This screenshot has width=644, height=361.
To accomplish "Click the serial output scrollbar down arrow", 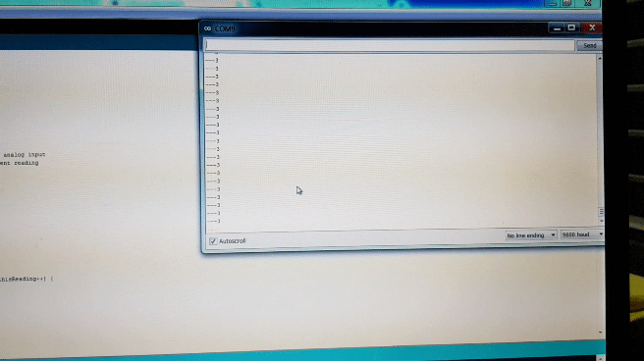I will [601, 221].
